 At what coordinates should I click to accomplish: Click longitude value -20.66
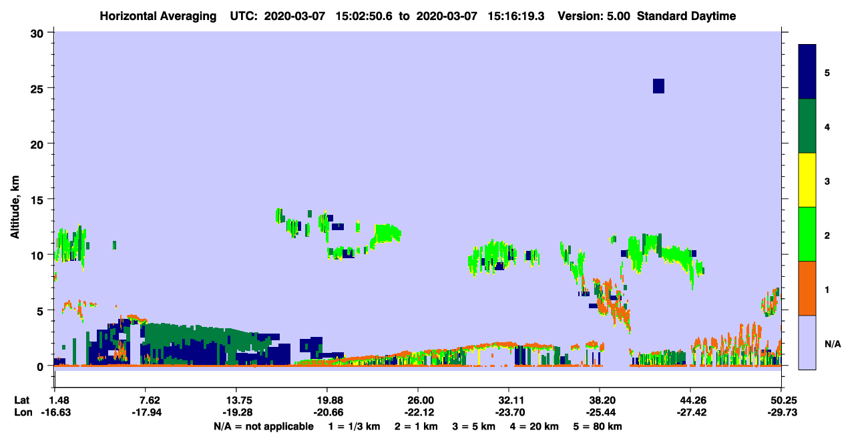click(327, 412)
